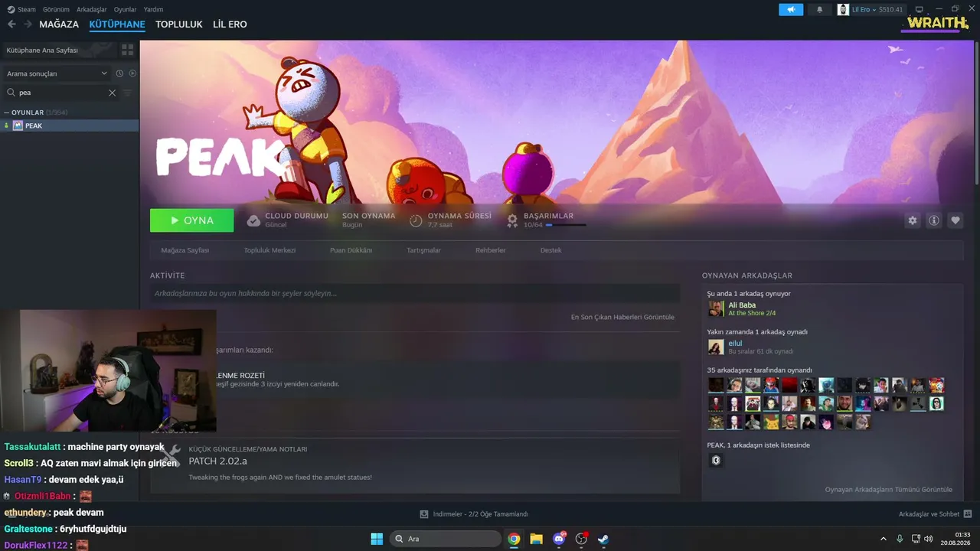Open friend Ali Baba's profile
This screenshot has width=980, height=551.
coord(742,305)
